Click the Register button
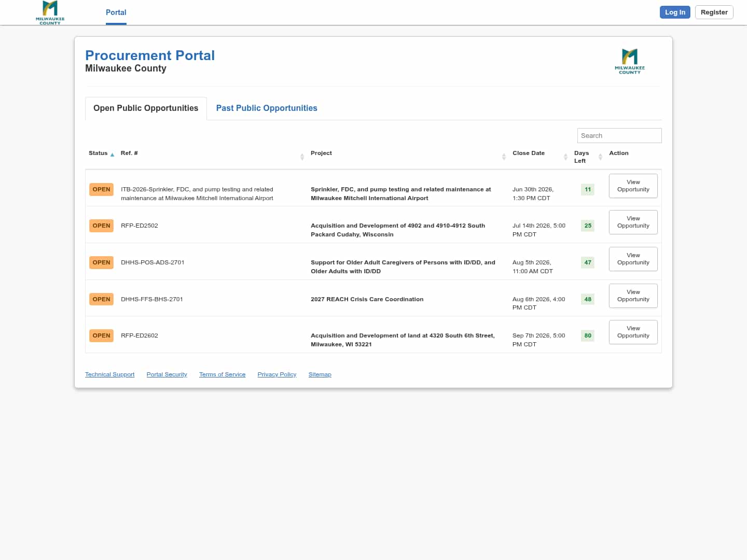Image resolution: width=747 pixels, height=560 pixels. tap(714, 12)
